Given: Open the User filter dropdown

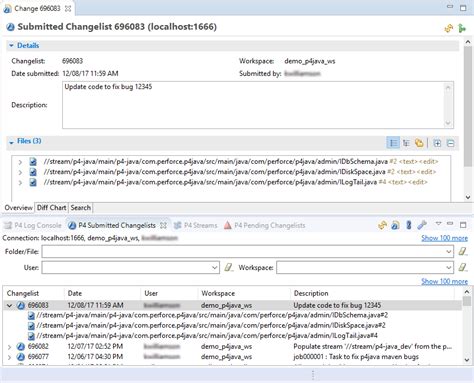Looking at the screenshot, I should coord(215,268).
